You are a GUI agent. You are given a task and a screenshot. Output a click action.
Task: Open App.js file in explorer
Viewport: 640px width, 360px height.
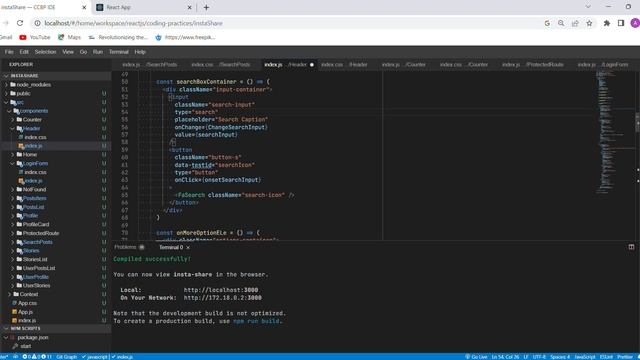25,312
